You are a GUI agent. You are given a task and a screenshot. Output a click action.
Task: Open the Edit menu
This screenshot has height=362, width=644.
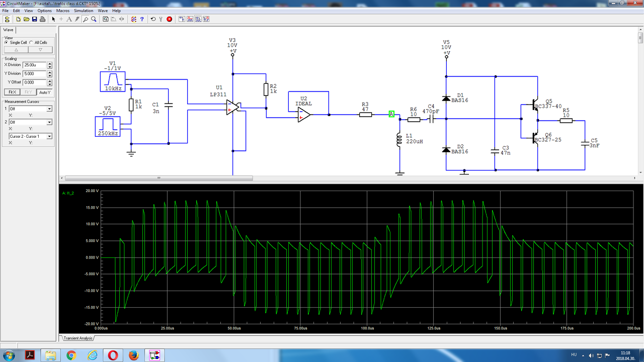pyautogui.click(x=17, y=11)
